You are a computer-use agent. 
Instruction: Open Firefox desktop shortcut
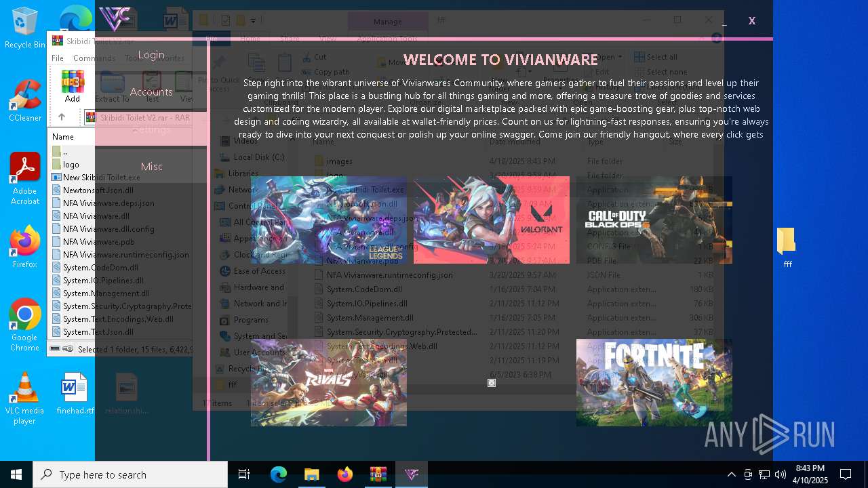(25, 247)
